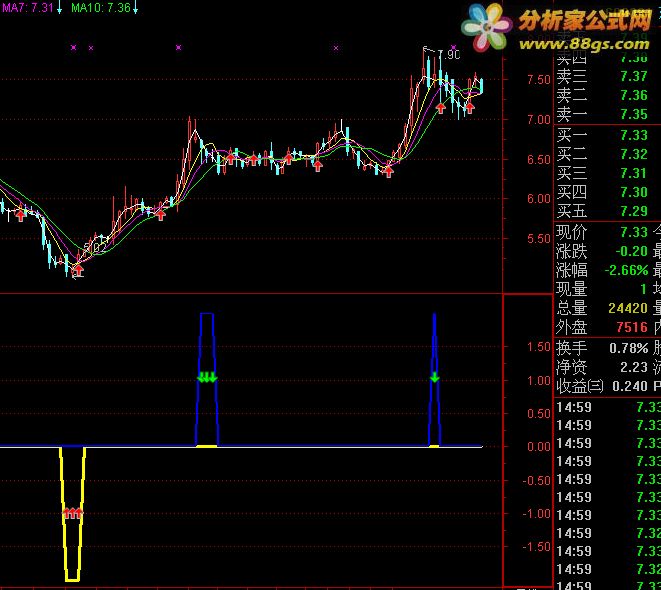The height and width of the screenshot is (590, 661).
Task: Click the red up arrow below the lowest candle
Action: [78, 270]
